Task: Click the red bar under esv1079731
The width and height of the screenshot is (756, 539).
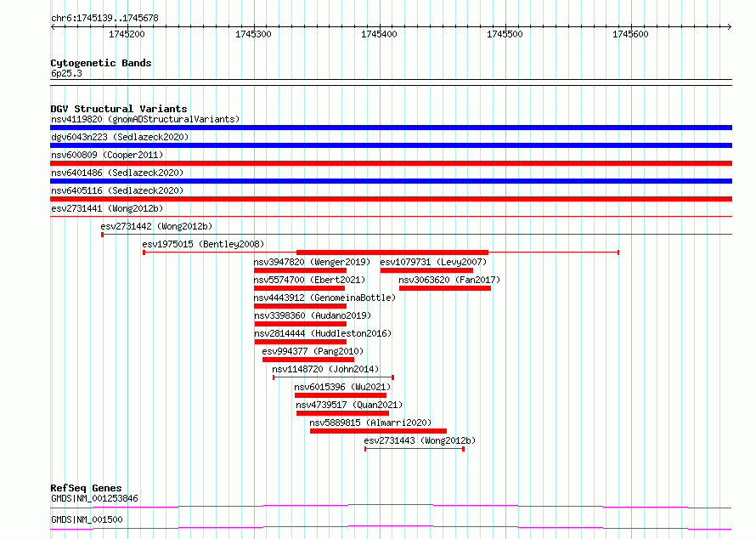Action: point(426,270)
